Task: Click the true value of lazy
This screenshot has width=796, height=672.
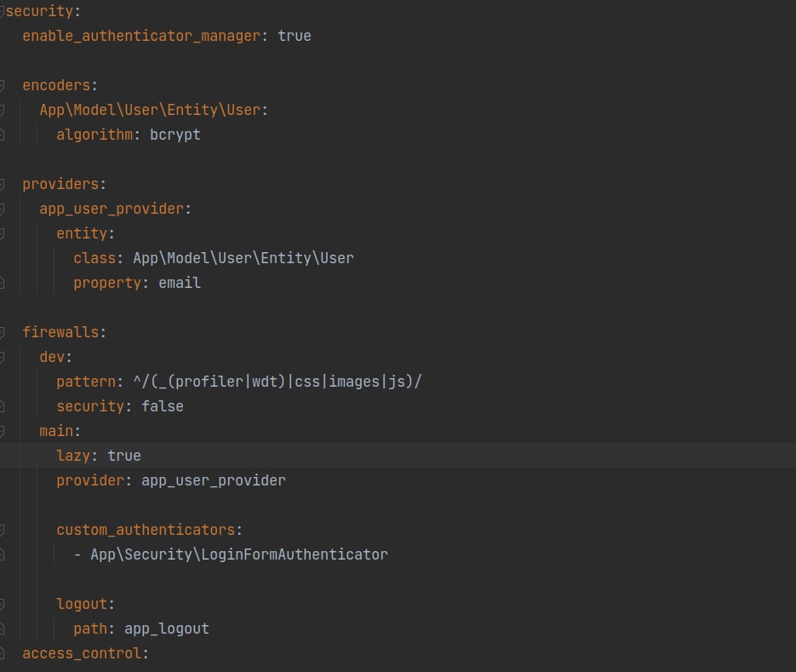Action: (x=124, y=456)
